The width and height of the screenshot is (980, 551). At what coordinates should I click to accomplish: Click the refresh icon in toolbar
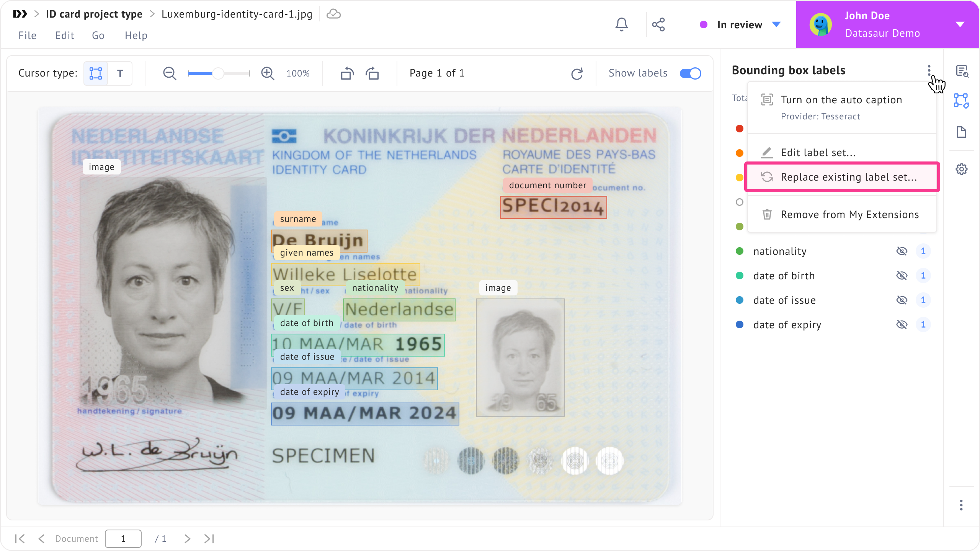click(x=577, y=73)
